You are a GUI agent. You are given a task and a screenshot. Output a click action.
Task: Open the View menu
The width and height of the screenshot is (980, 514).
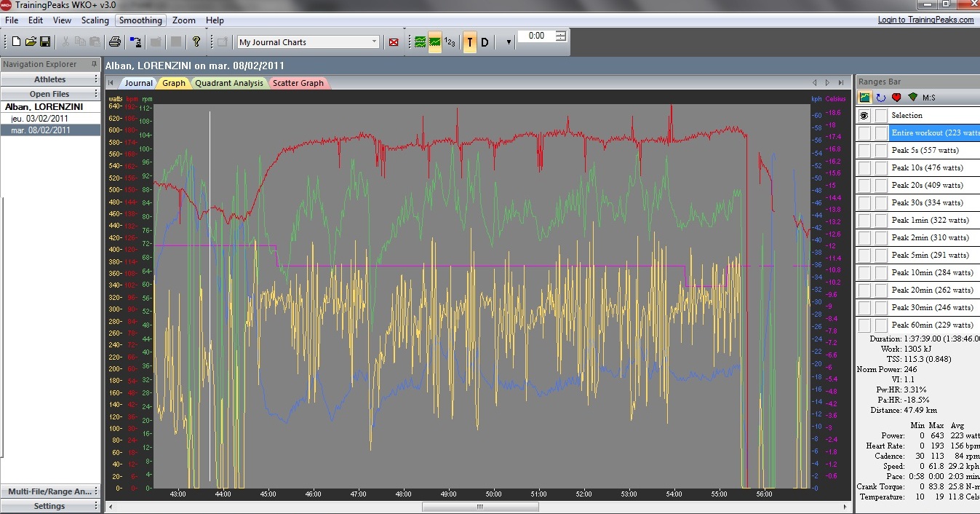pyautogui.click(x=63, y=20)
